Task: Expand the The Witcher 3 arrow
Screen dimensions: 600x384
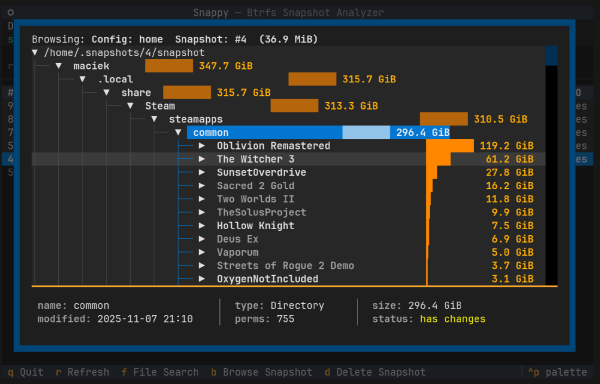Action: 202,159
